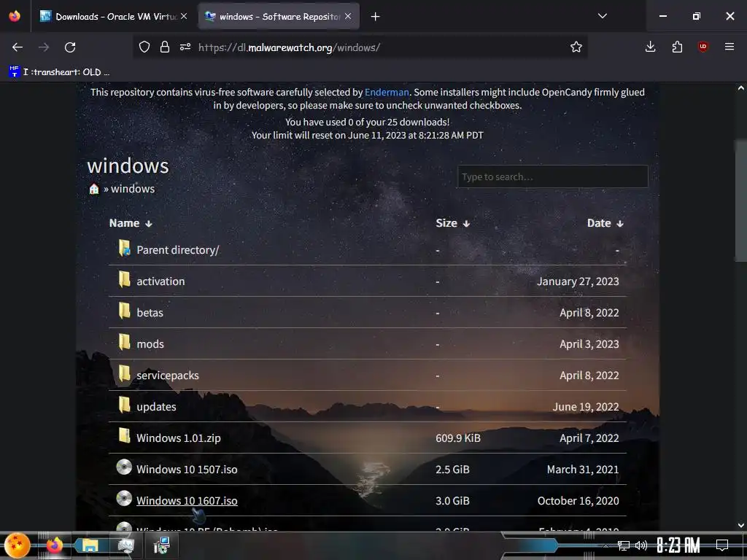Sort the listing by Name
The width and height of the screenshot is (747, 560).
click(131, 223)
